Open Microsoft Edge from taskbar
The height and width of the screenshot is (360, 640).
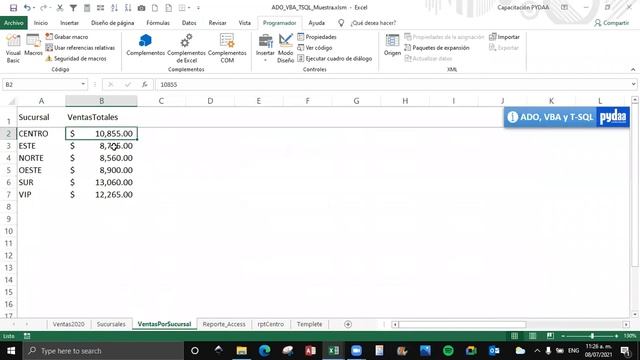coord(264,351)
